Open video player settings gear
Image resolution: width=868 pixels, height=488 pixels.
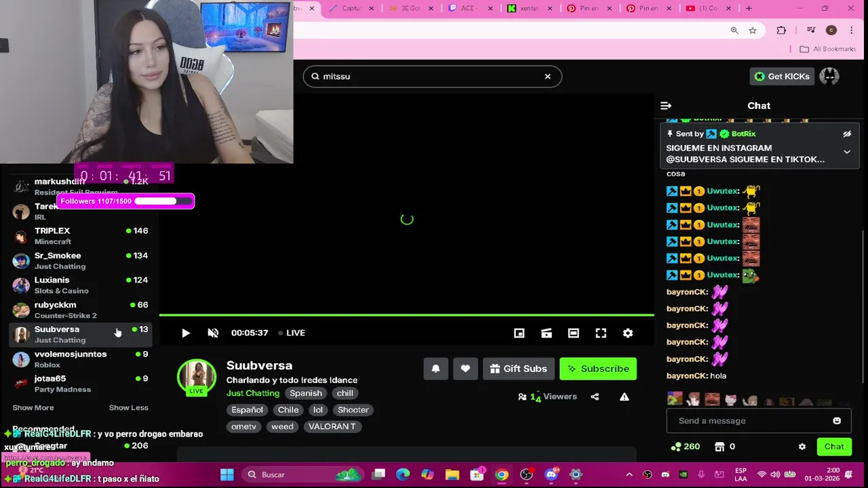click(628, 333)
